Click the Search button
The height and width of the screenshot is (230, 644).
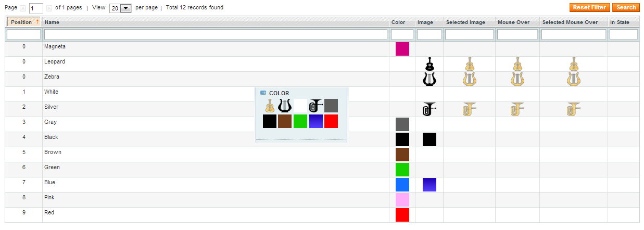pos(626,7)
